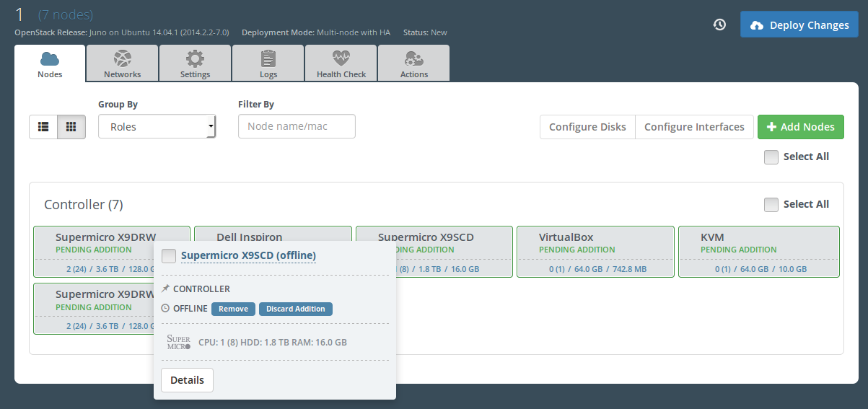Click the Add Nodes button
The width and height of the screenshot is (868, 409).
tap(800, 126)
